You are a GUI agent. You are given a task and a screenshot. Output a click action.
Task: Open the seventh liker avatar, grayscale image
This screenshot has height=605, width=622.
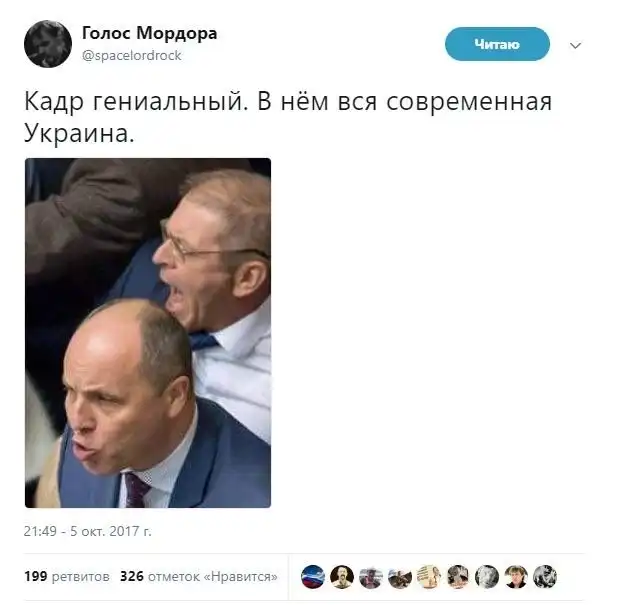(x=487, y=576)
